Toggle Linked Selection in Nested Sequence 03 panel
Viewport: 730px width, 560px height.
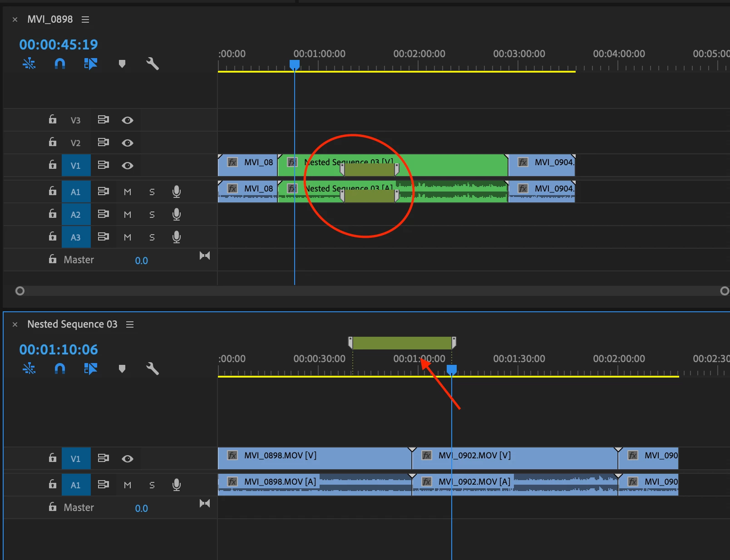pyautogui.click(x=91, y=368)
